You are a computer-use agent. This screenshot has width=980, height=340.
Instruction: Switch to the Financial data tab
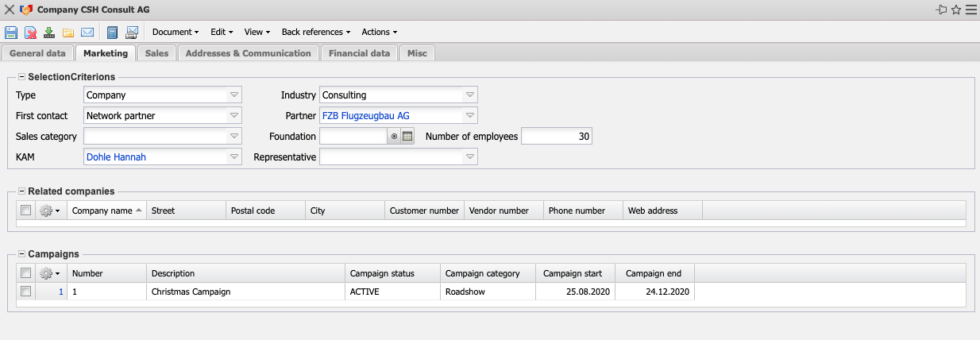[359, 53]
